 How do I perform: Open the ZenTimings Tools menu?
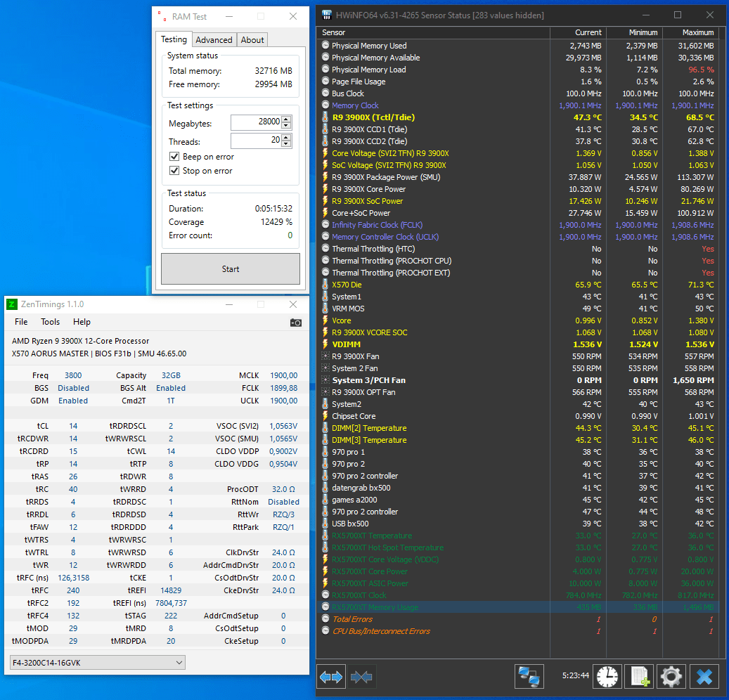tap(50, 322)
